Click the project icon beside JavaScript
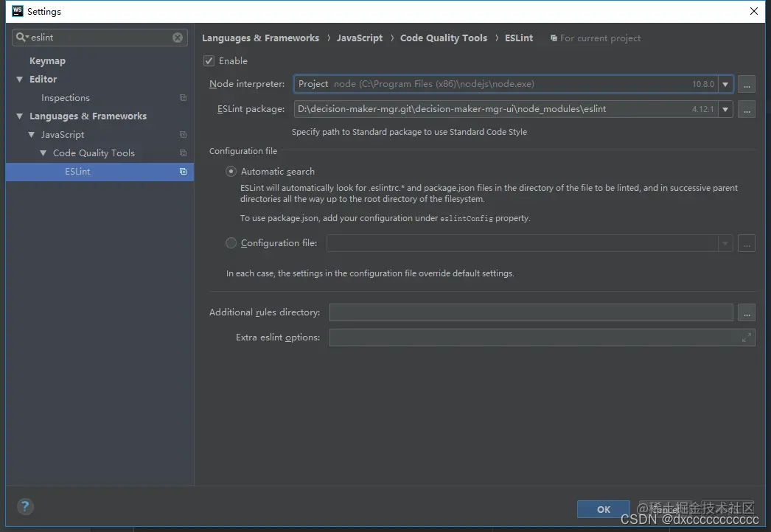Screen dimensions: 771x532 click(183, 135)
